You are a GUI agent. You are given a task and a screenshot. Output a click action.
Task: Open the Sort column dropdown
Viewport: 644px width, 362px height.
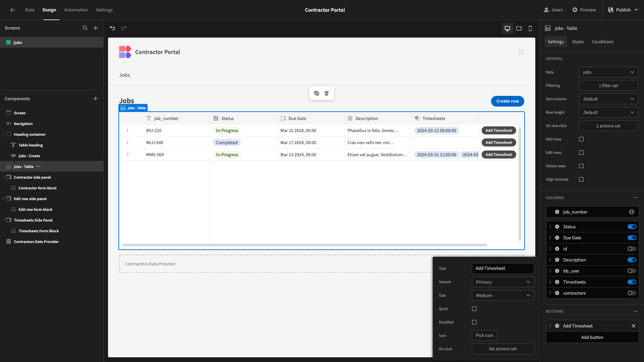[608, 99]
